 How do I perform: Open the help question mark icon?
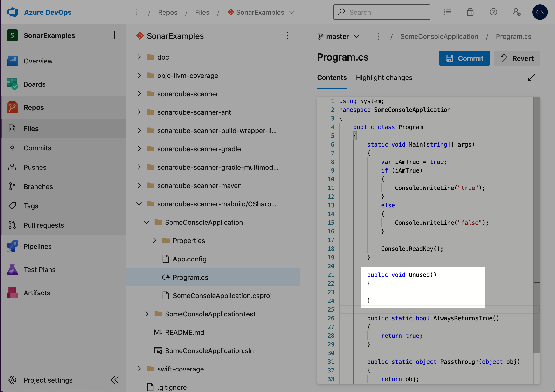coord(493,12)
